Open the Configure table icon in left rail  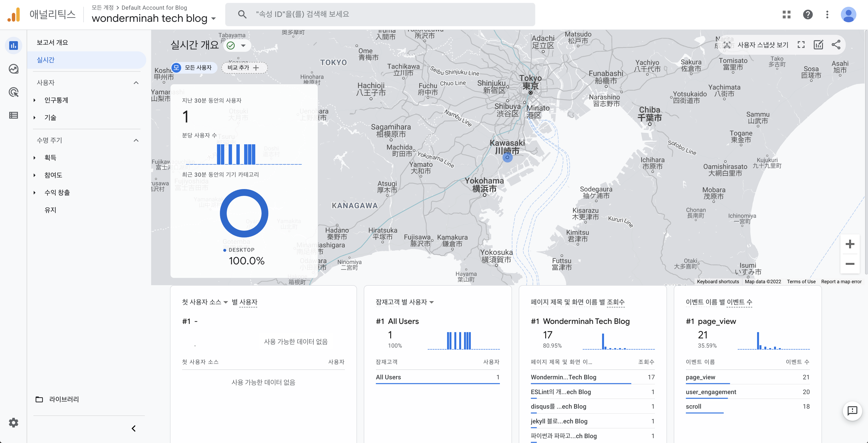14,115
